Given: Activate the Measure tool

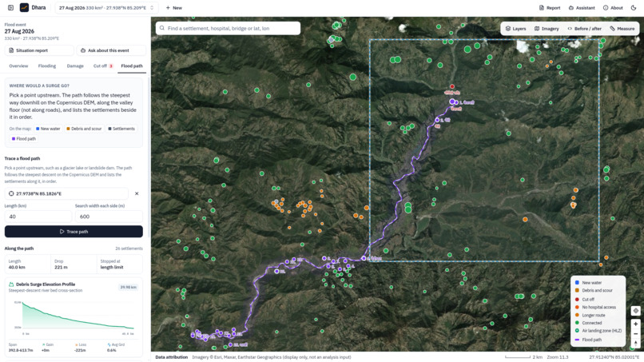Looking at the screenshot, I should pos(622,29).
